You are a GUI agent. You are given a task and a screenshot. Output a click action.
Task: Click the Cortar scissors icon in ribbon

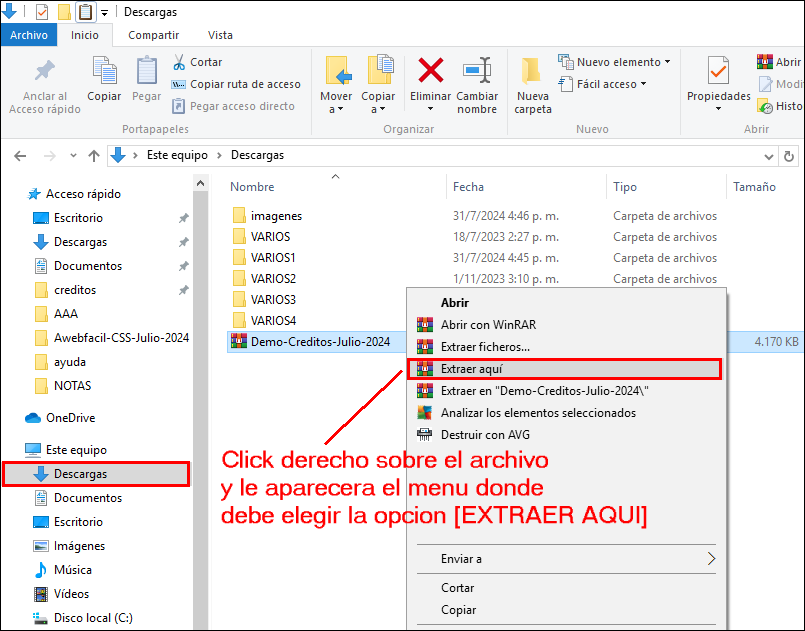click(x=180, y=62)
